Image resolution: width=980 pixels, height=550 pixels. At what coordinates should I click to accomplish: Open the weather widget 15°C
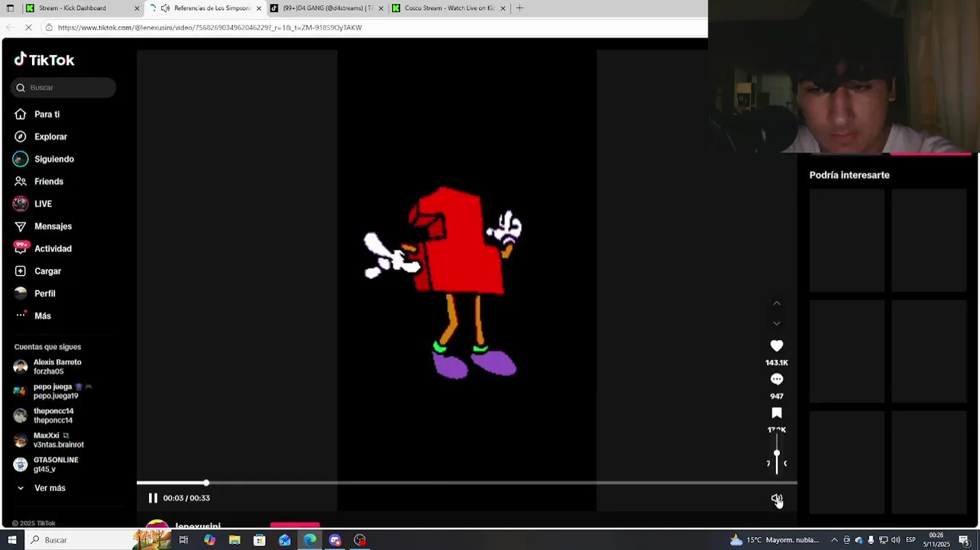775,540
